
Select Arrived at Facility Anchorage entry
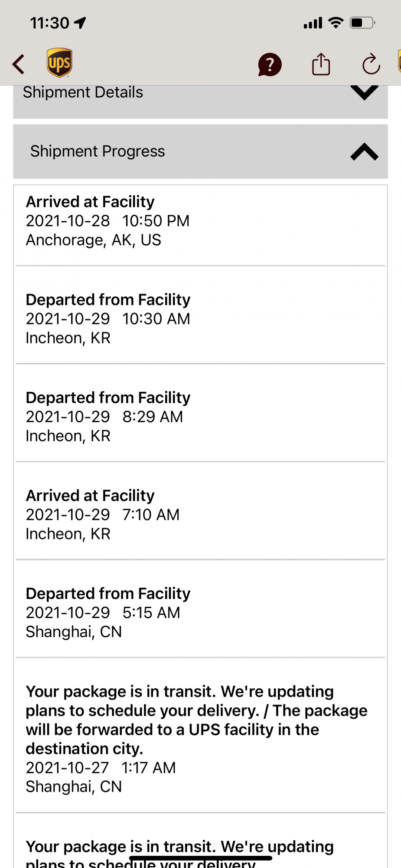pos(108,221)
